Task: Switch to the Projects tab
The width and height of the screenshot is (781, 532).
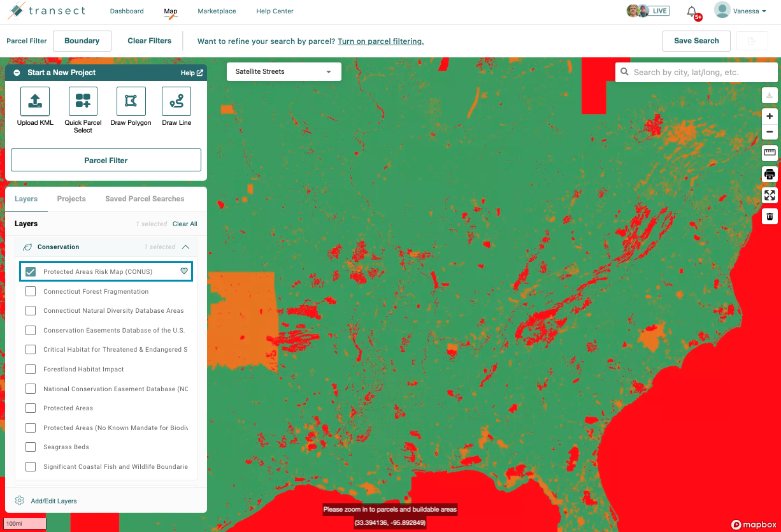Action: click(x=71, y=199)
